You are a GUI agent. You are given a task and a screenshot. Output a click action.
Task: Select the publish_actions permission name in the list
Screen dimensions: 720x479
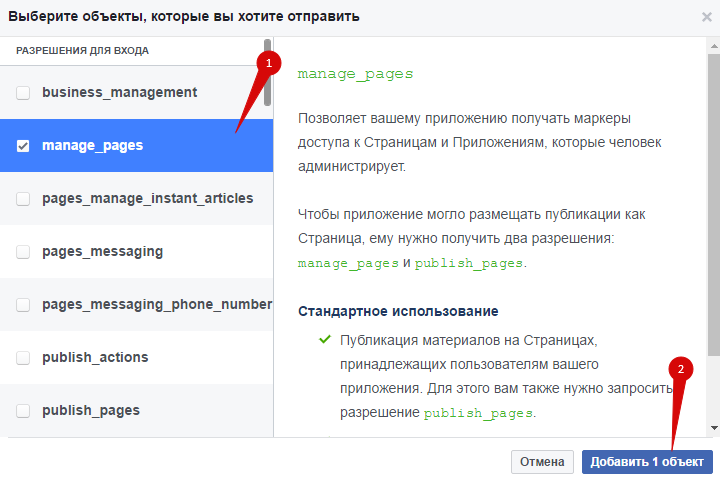[95, 357]
